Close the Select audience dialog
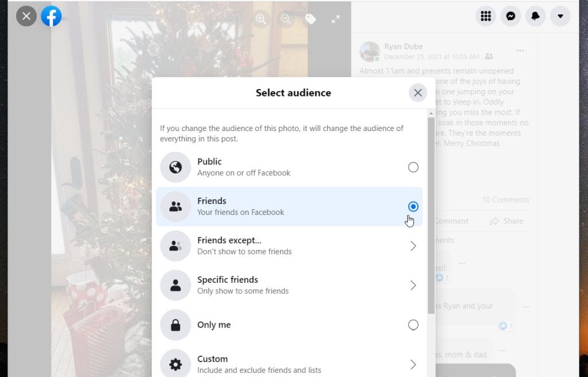This screenshot has height=377, width=588. pos(418,93)
